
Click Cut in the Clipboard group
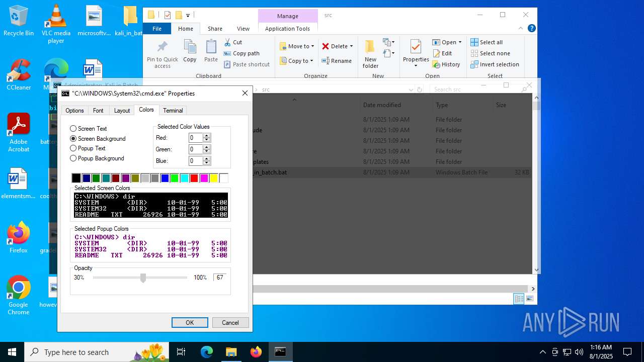click(233, 42)
